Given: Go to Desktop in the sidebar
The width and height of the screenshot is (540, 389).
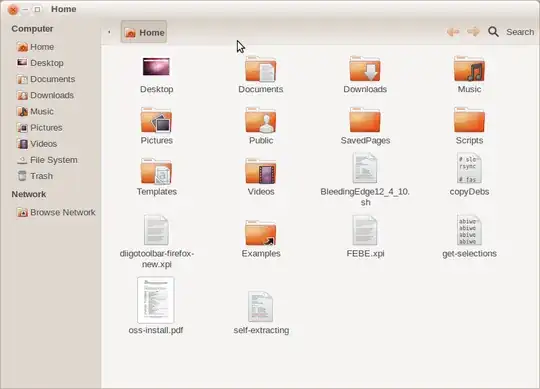Looking at the screenshot, I should [x=40, y=63].
